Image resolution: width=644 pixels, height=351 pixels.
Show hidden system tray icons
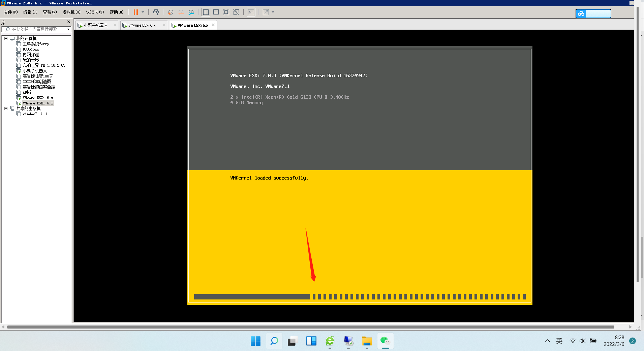point(548,341)
